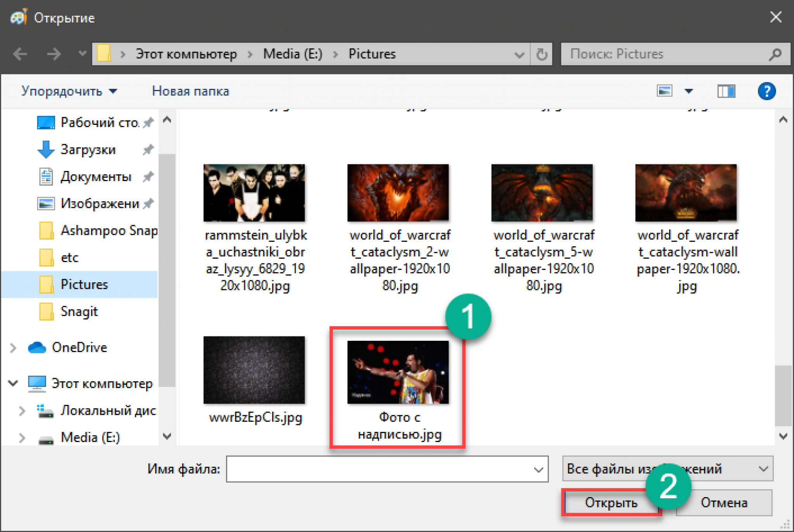Viewport: 794px width, 532px height.
Task: Click the search magnifier icon
Action: [775, 54]
